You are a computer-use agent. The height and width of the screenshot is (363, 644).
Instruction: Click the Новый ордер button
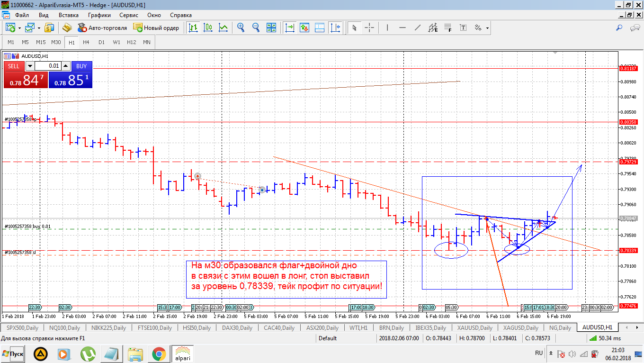[156, 27]
